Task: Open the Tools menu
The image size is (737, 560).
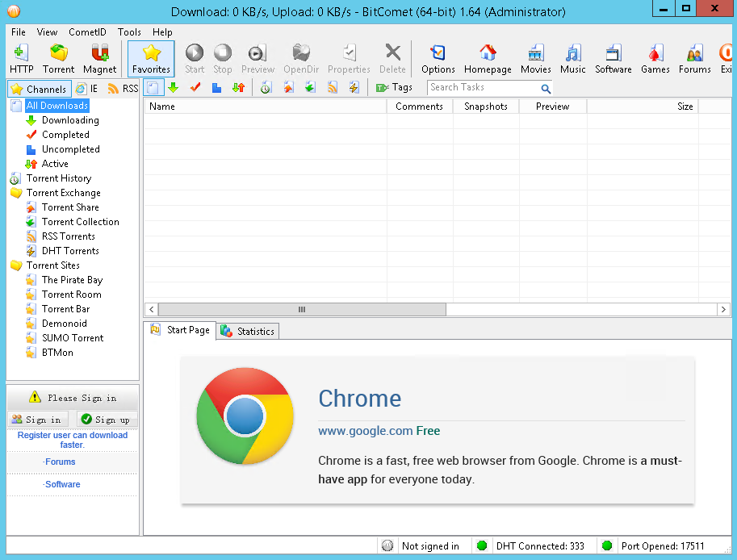Action: (x=129, y=32)
